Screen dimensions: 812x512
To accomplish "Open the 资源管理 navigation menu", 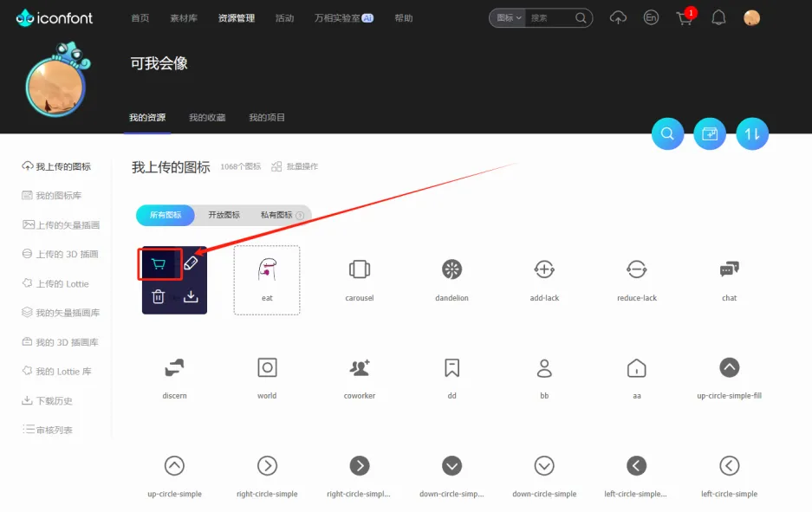I will (x=237, y=18).
